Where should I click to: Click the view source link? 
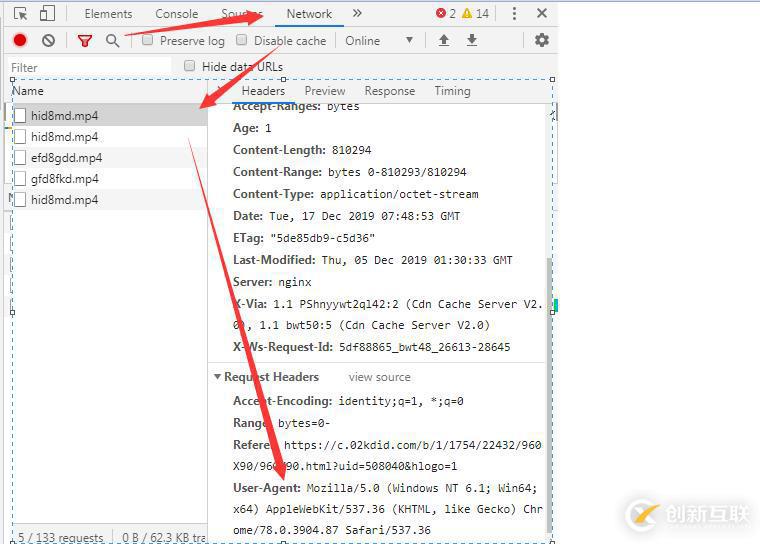(x=380, y=377)
